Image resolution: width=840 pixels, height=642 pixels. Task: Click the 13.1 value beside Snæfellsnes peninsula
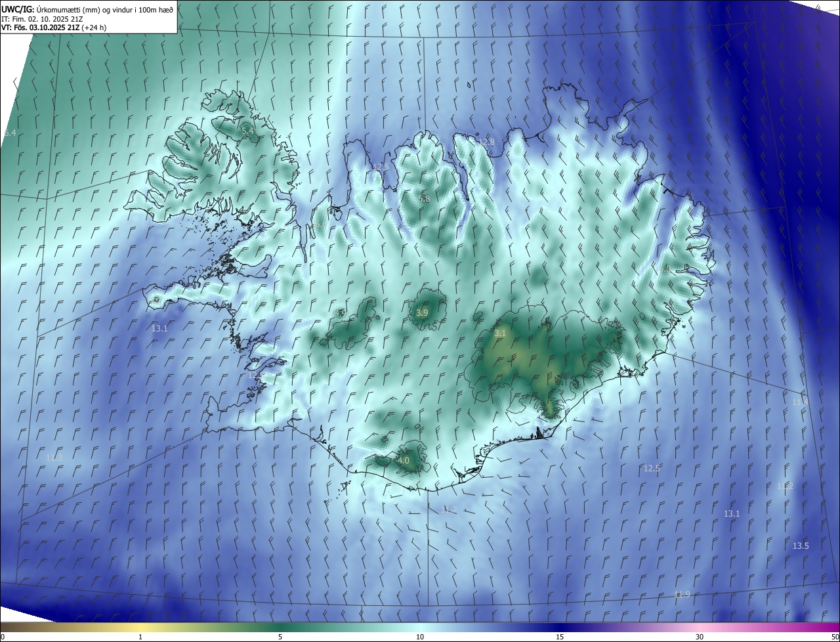tap(160, 328)
